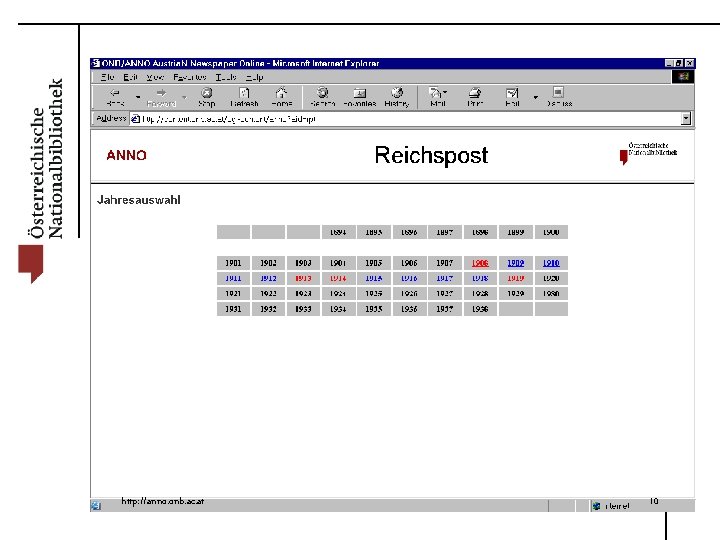This screenshot has width=720, height=540.
Task: Choose the 1917 year link
Action: [444, 278]
